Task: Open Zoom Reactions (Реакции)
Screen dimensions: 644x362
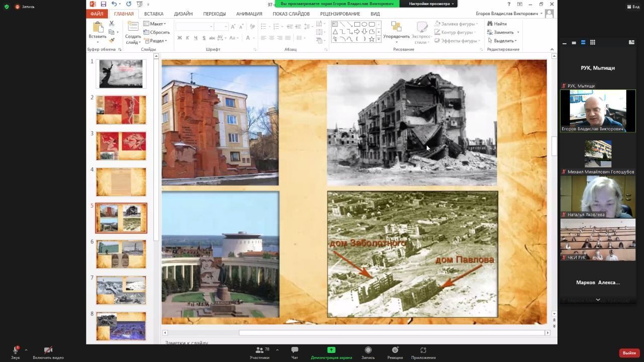Action: (x=395, y=352)
